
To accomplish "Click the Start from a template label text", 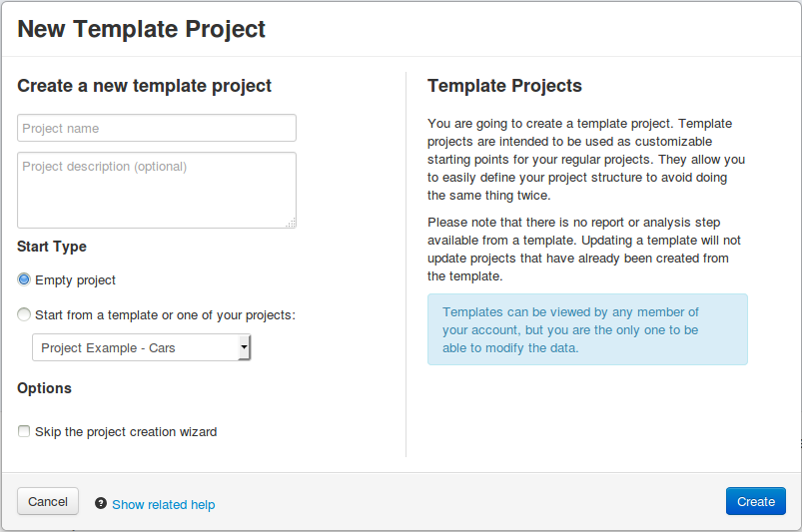I will (165, 314).
